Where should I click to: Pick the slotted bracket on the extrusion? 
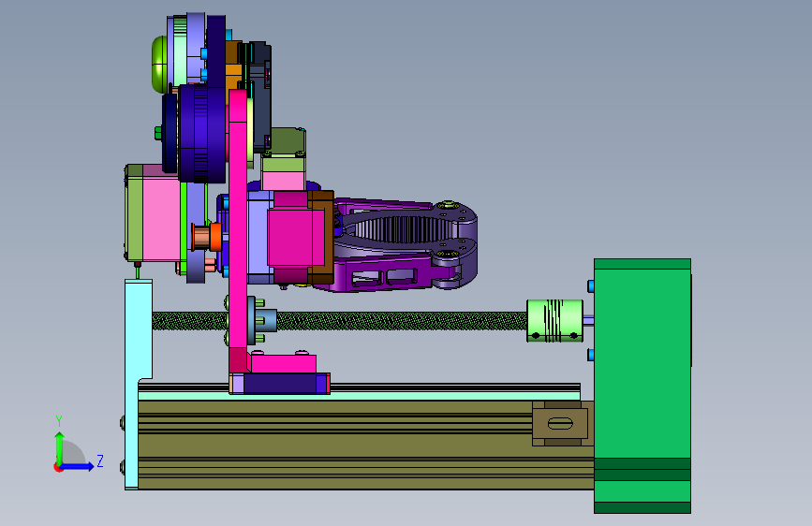coord(560,423)
